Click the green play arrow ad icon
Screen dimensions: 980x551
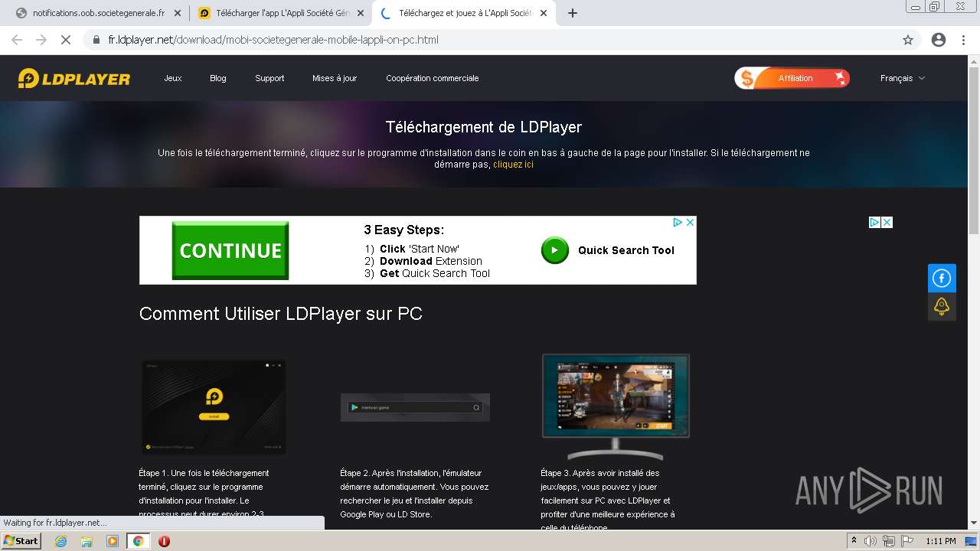click(x=555, y=250)
